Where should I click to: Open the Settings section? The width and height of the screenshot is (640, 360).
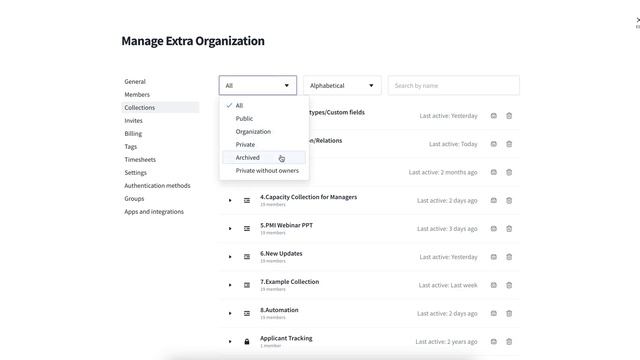[x=136, y=173]
